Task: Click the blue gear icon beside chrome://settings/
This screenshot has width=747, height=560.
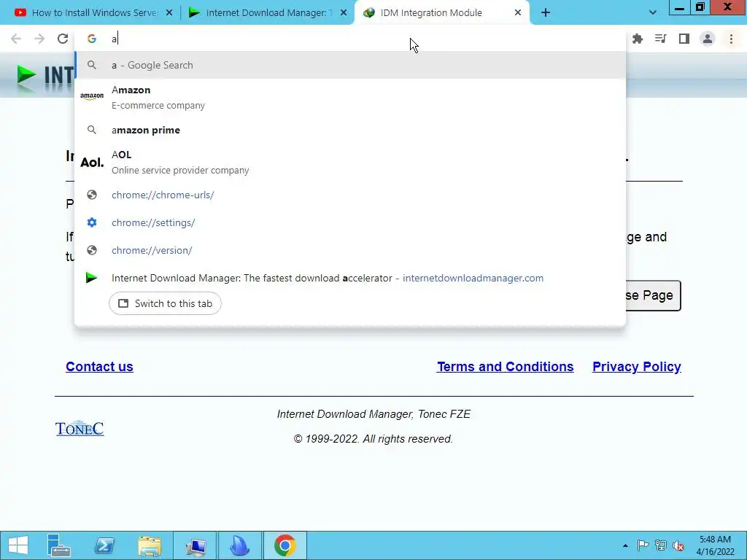Action: point(92,222)
